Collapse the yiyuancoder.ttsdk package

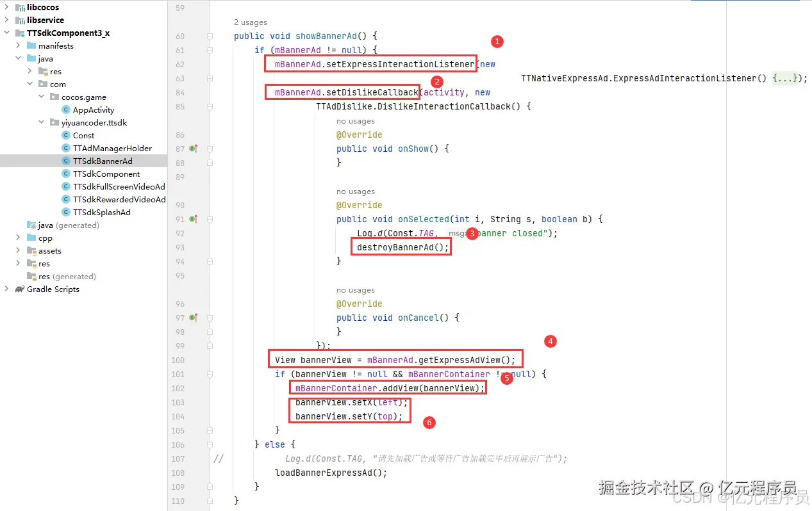click(x=41, y=122)
